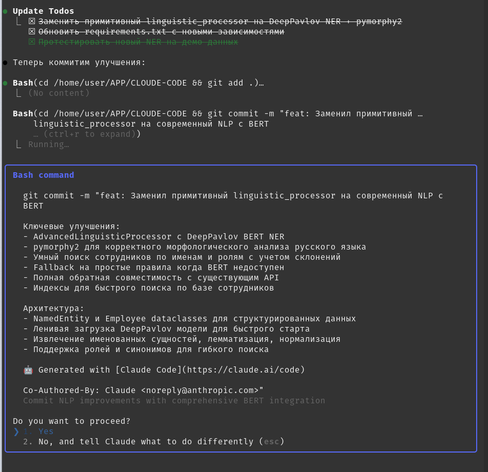Select option 1 Yes to proceed
Image resolution: width=488 pixels, height=472 pixels.
pyautogui.click(x=38, y=431)
